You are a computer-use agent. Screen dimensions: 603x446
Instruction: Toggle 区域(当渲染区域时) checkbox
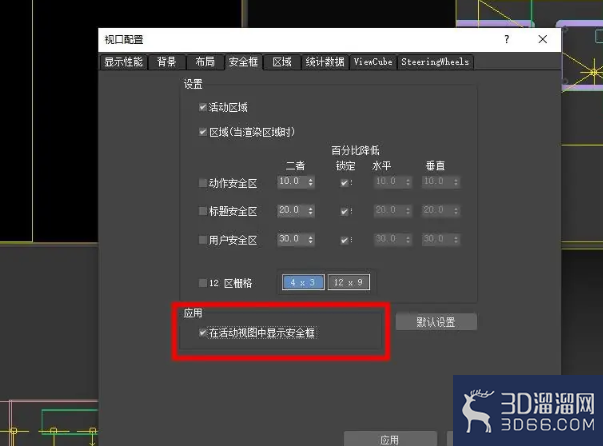coord(203,132)
